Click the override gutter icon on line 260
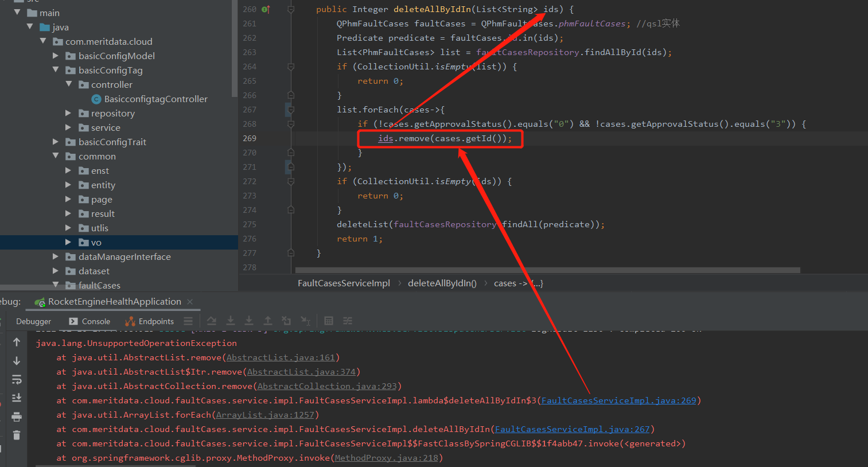The image size is (868, 467). tap(266, 9)
